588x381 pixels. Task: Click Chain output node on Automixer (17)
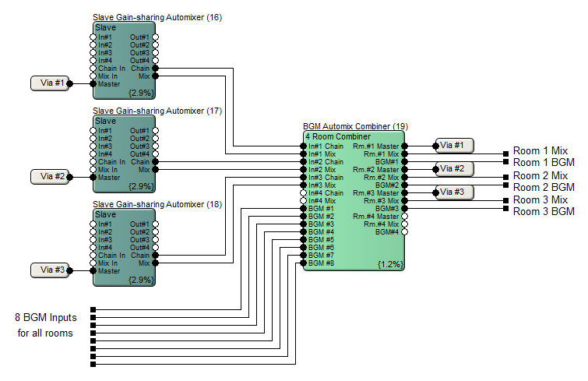155,161
